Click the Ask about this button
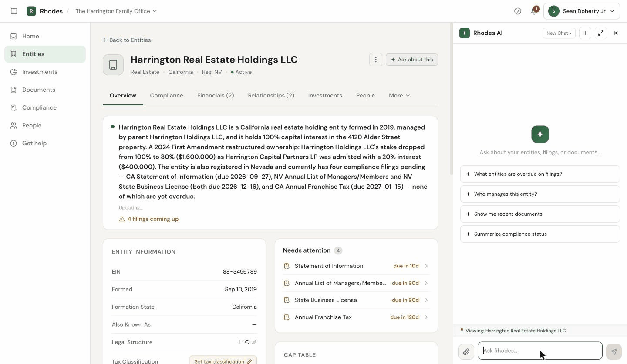627x364 pixels. coord(412,60)
